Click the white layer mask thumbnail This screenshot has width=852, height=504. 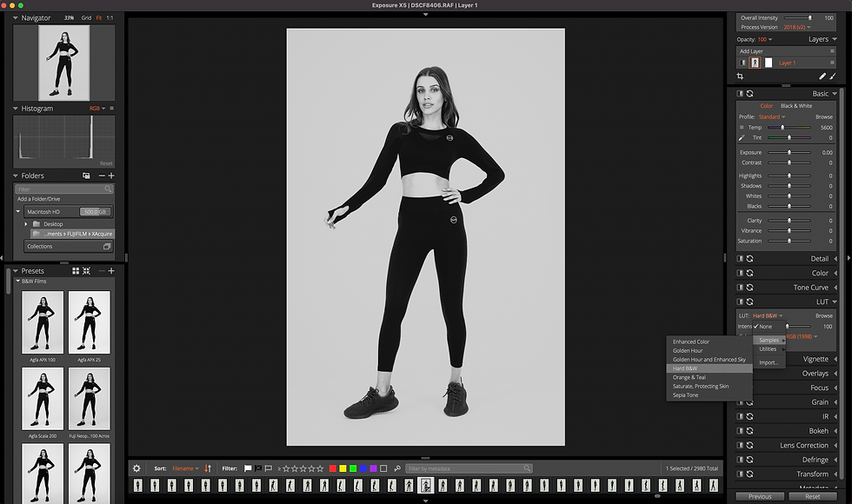point(769,63)
